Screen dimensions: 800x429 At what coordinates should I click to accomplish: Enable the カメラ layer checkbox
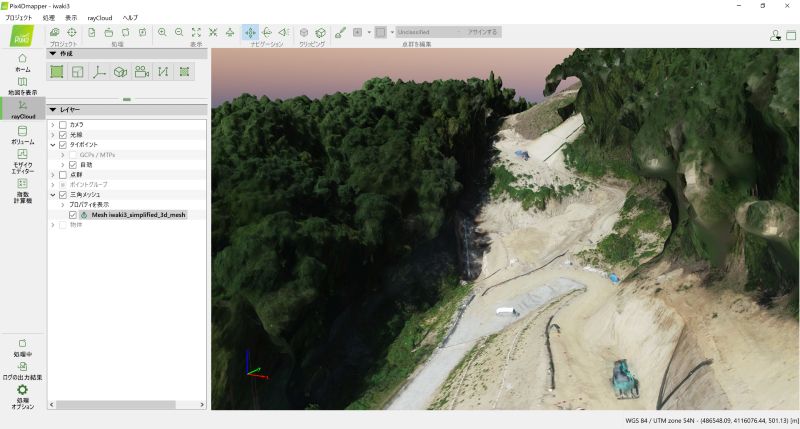click(63, 124)
